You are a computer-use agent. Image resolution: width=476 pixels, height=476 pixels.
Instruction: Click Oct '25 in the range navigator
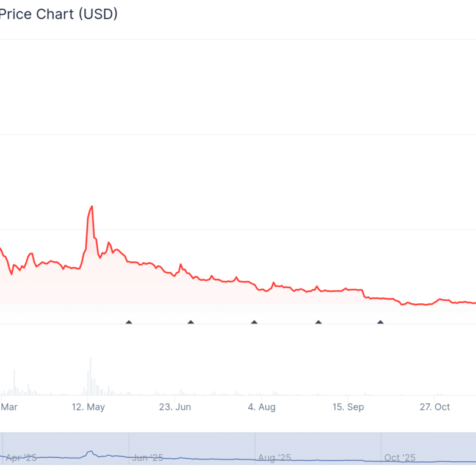400,457
